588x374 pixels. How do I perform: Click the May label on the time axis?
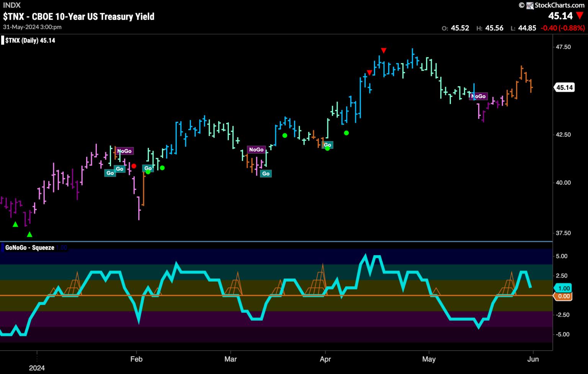429,359
